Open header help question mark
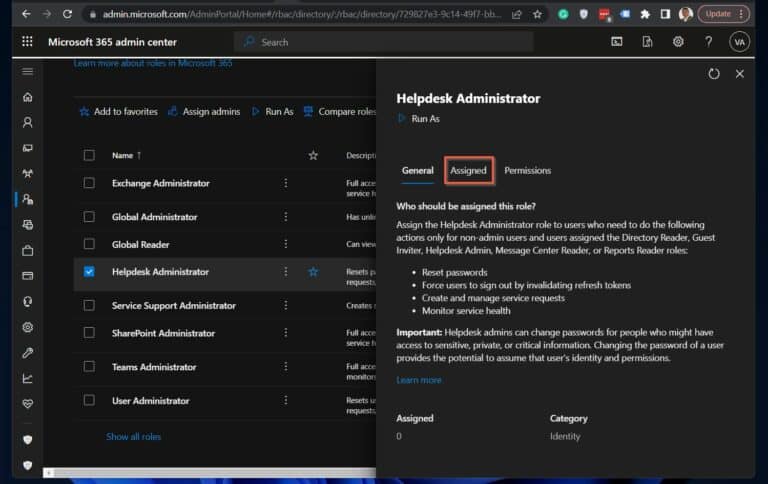Viewport: 768px width, 484px height. tap(708, 42)
